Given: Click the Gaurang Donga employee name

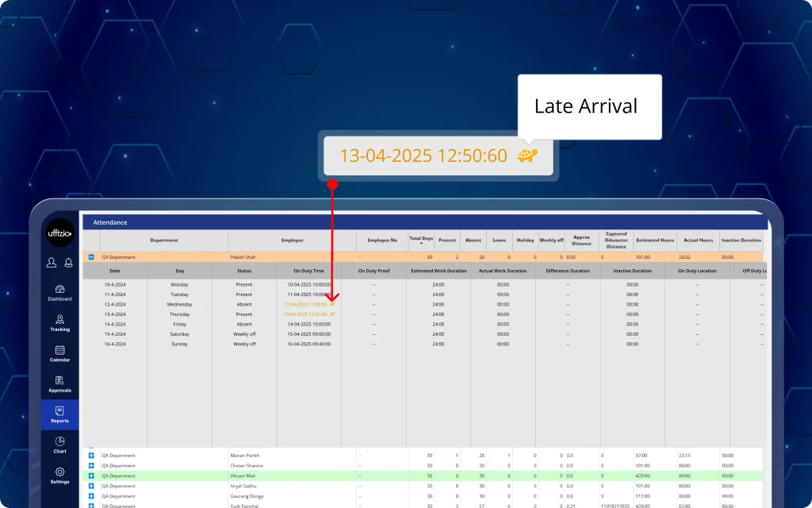Looking at the screenshot, I should [247, 496].
